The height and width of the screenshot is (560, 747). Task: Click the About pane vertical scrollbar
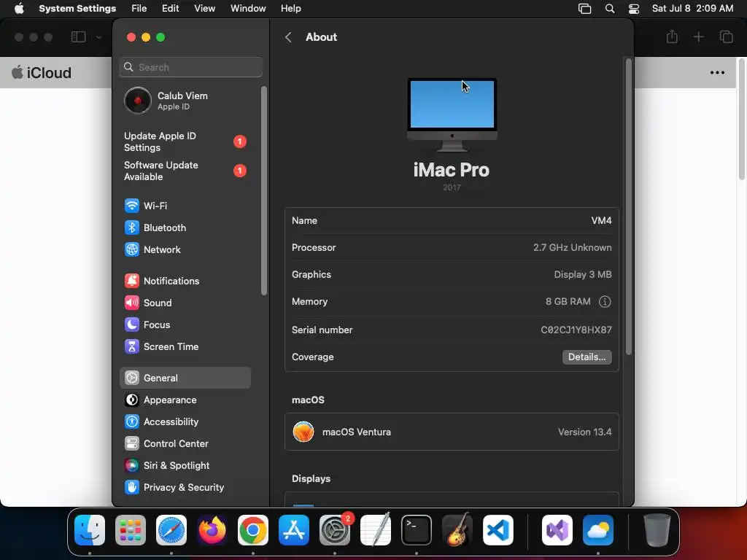tap(629, 207)
